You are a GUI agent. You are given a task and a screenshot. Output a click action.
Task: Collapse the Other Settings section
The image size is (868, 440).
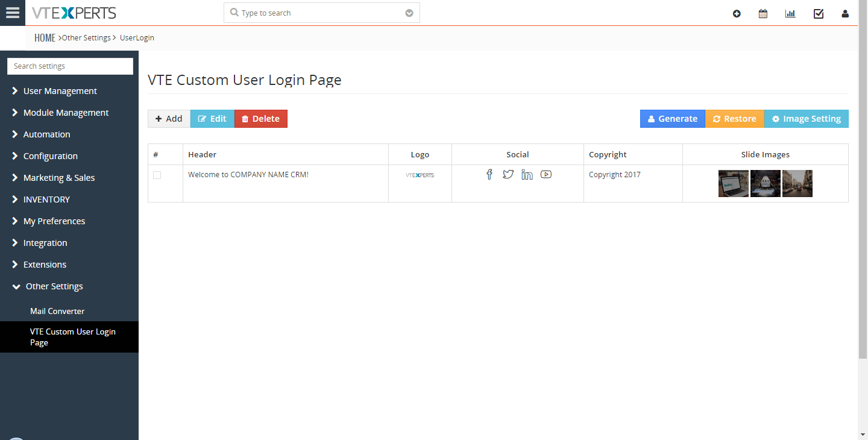(54, 286)
